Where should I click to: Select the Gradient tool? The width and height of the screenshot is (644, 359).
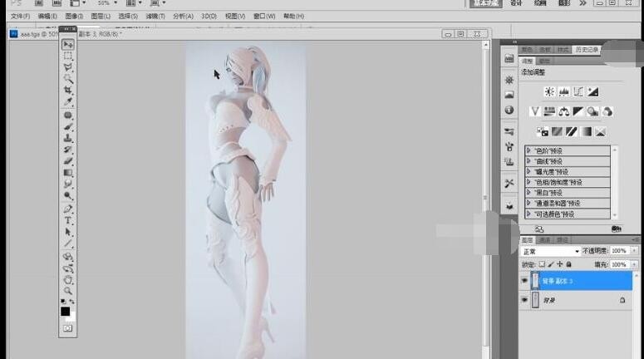pos(68,173)
